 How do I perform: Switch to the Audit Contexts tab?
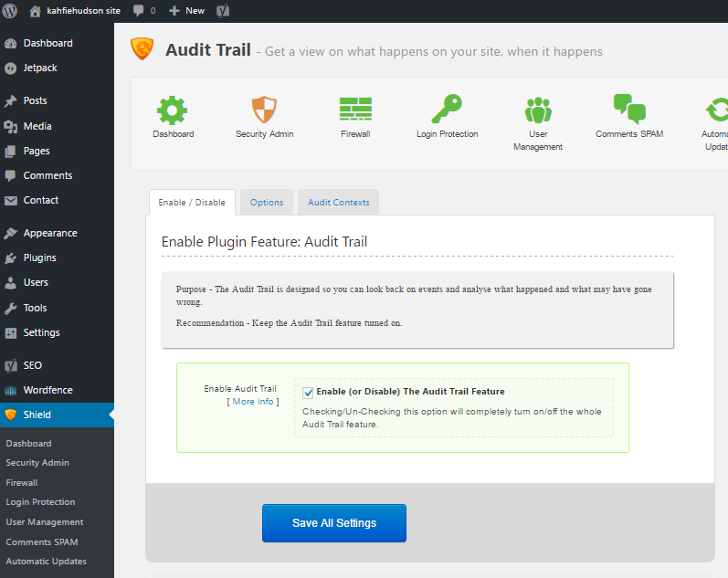[339, 203]
